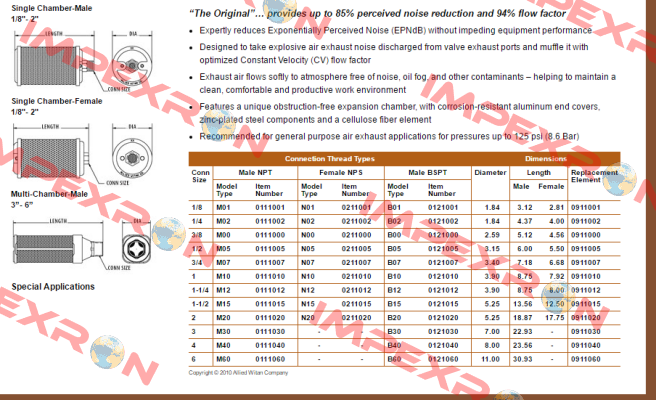Select item number '0111040'
This screenshot has height=400, width=656.
(x=270, y=345)
